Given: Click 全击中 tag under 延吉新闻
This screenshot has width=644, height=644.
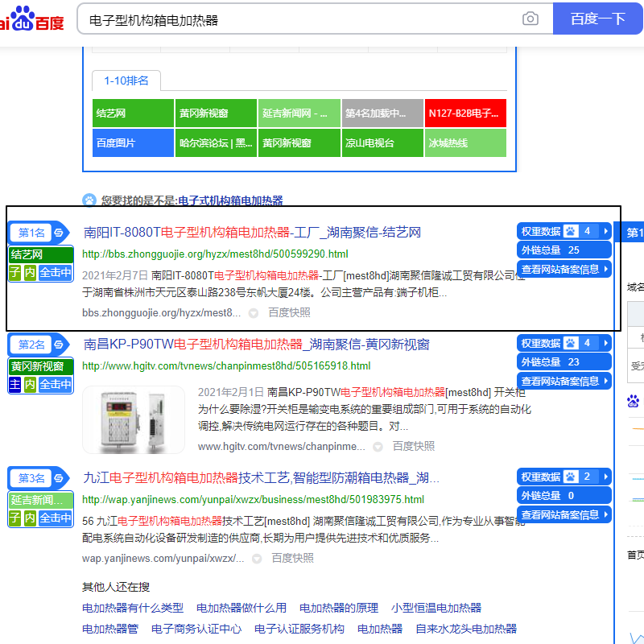Looking at the screenshot, I should [56, 518].
